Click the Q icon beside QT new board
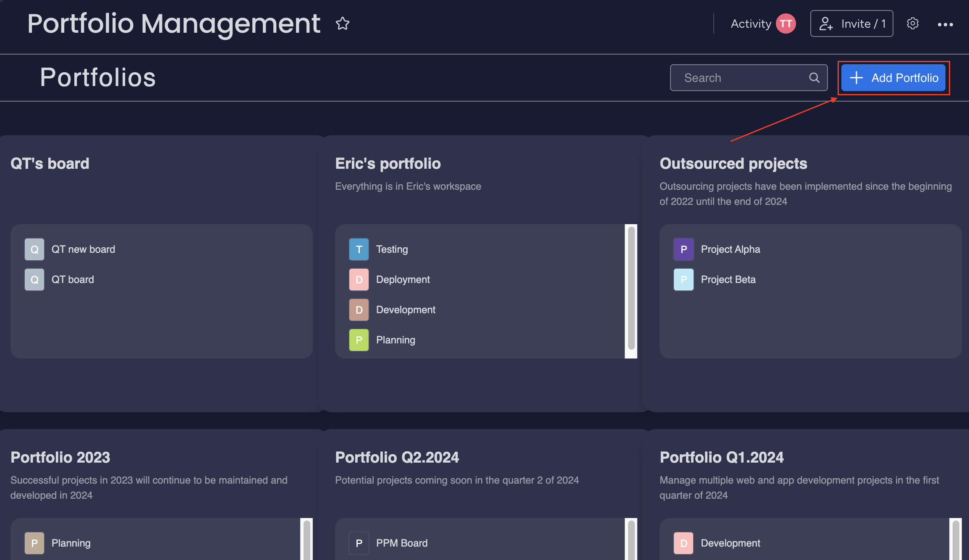969x560 pixels. [x=34, y=249]
